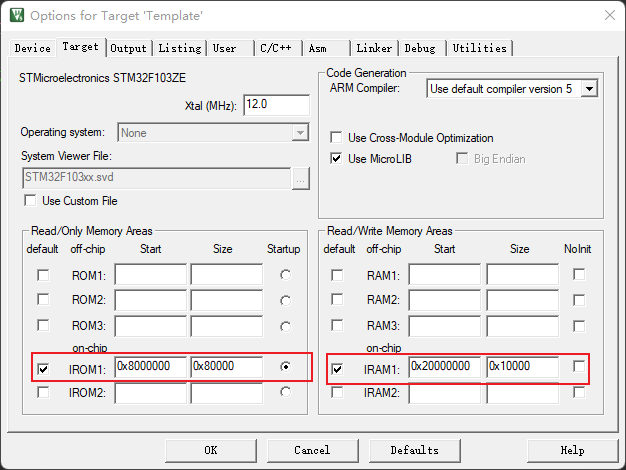The image size is (626, 470).
Task: Check the RAM2 NoInit checkbox
Action: (x=579, y=300)
